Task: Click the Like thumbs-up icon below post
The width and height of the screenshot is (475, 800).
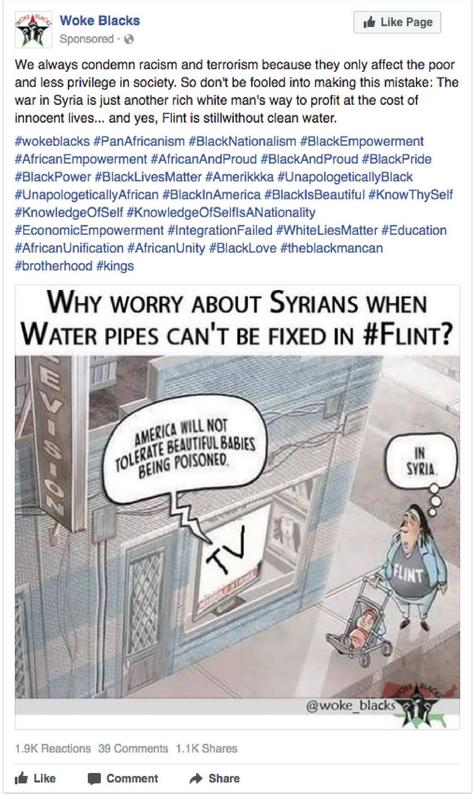Action: click(x=21, y=778)
